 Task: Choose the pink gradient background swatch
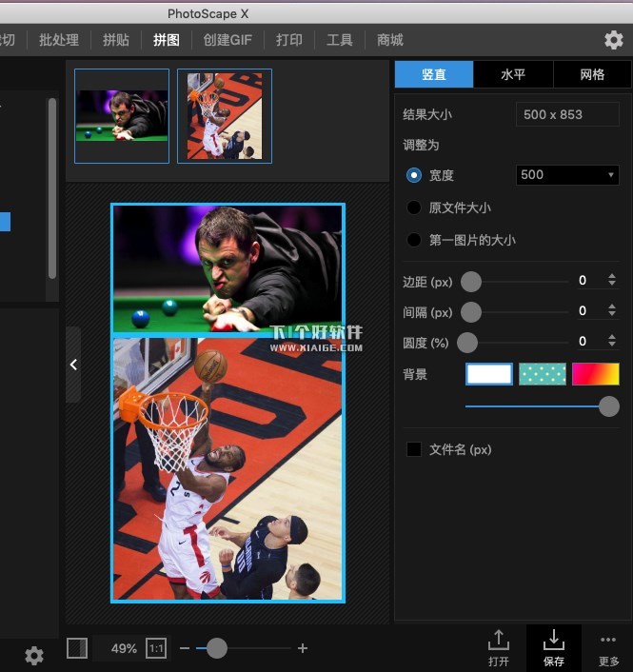pyautogui.click(x=596, y=374)
